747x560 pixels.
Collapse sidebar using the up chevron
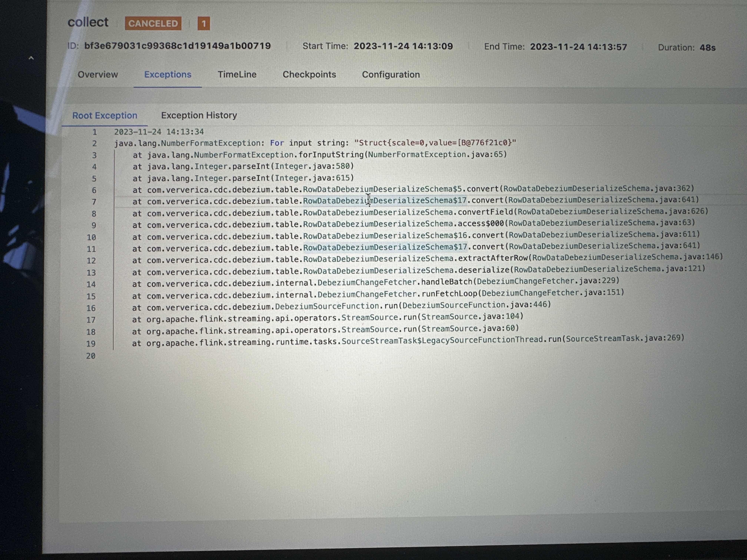point(31,58)
